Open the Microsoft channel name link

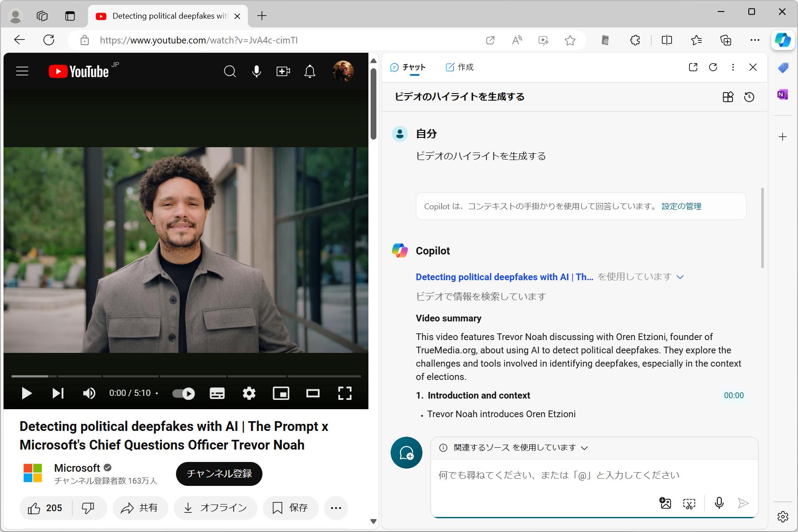point(77,468)
